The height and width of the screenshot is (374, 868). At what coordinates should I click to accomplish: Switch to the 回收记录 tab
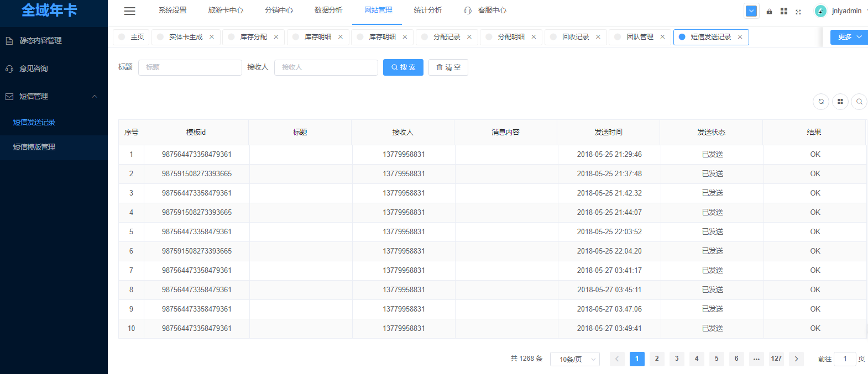tap(575, 37)
